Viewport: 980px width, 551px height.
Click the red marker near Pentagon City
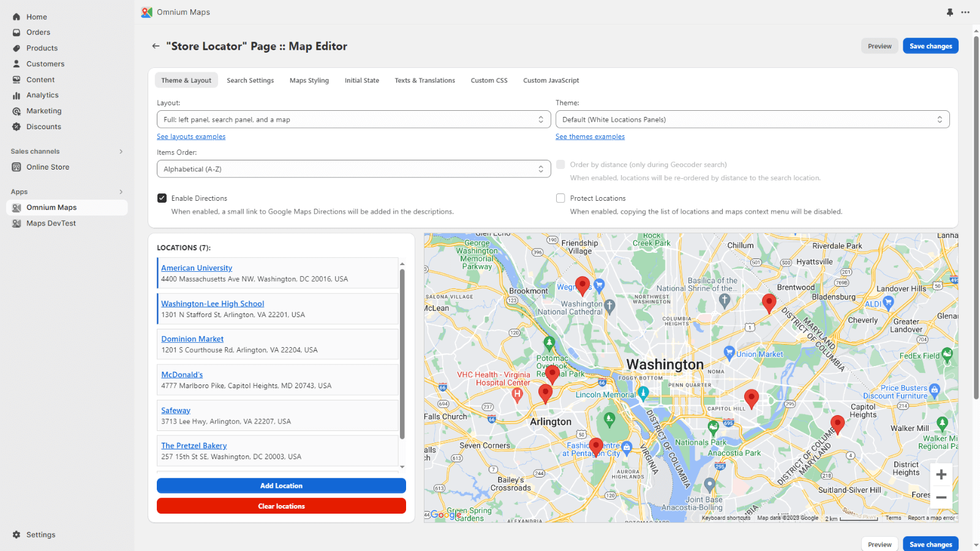point(596,447)
